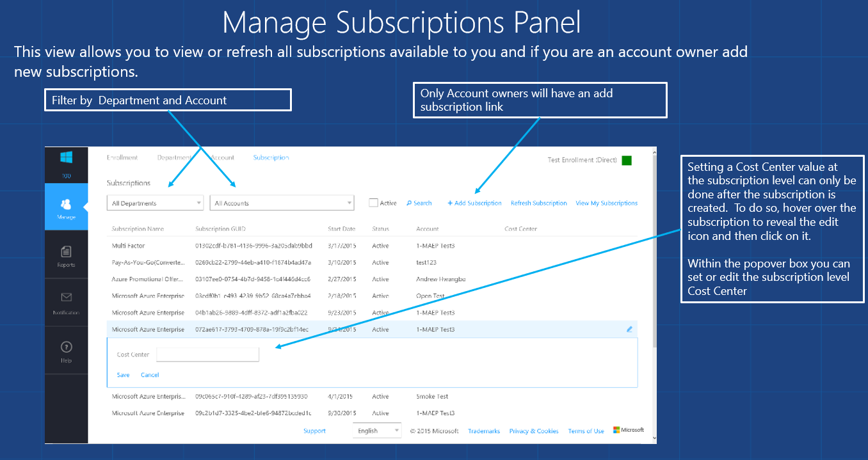868x460 pixels.
Task: Click the Status column header
Action: pos(380,228)
